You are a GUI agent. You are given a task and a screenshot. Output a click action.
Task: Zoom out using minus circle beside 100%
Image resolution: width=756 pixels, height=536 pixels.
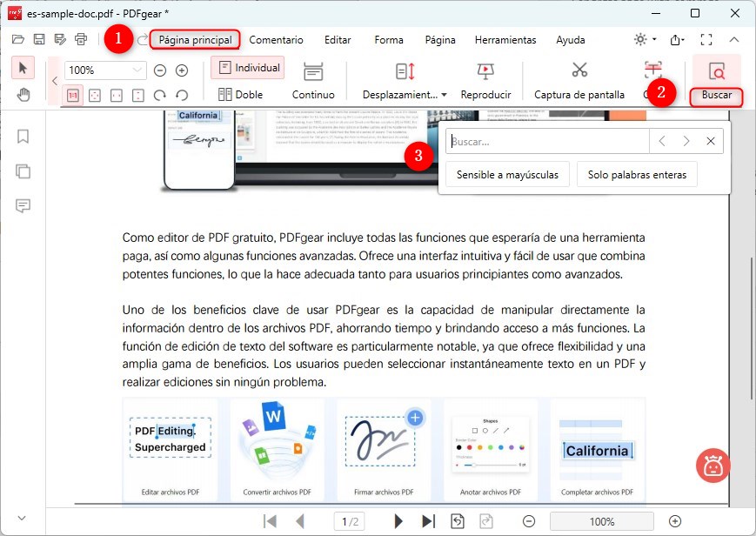(x=160, y=70)
